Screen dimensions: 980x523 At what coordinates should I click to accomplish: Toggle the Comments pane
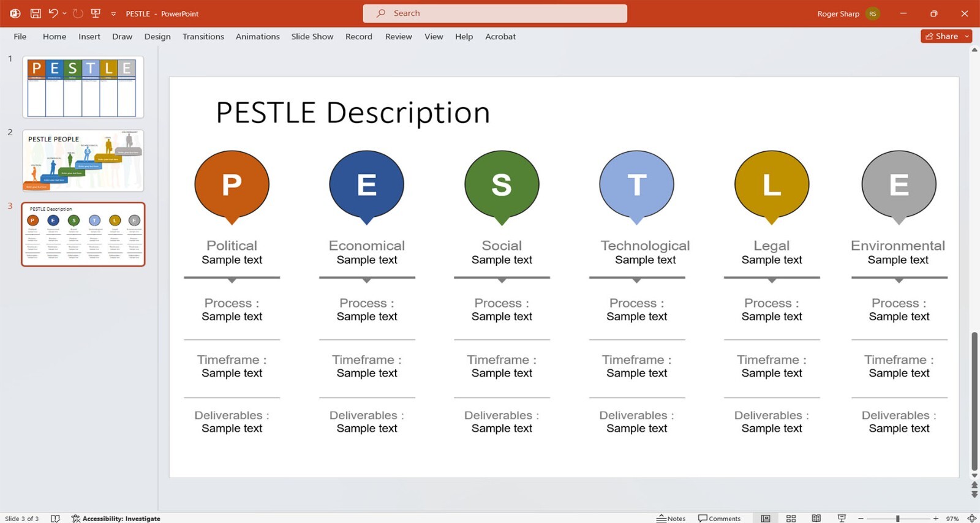click(719, 518)
